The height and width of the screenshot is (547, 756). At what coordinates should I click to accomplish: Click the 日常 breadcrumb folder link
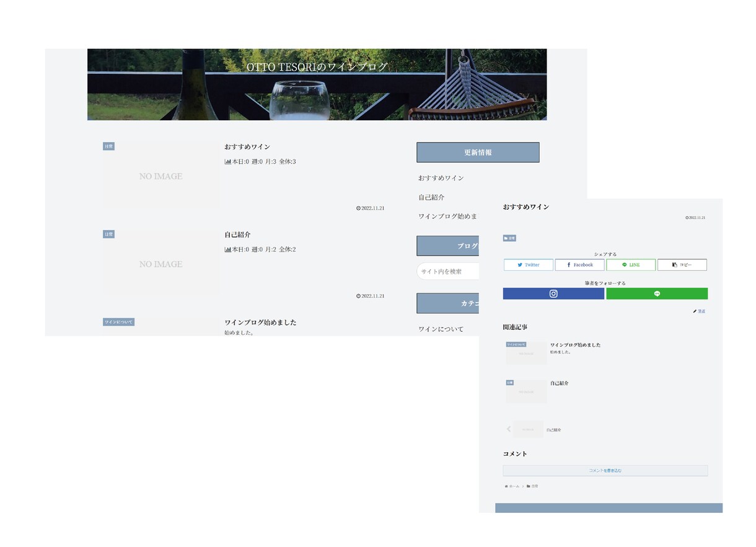point(532,486)
